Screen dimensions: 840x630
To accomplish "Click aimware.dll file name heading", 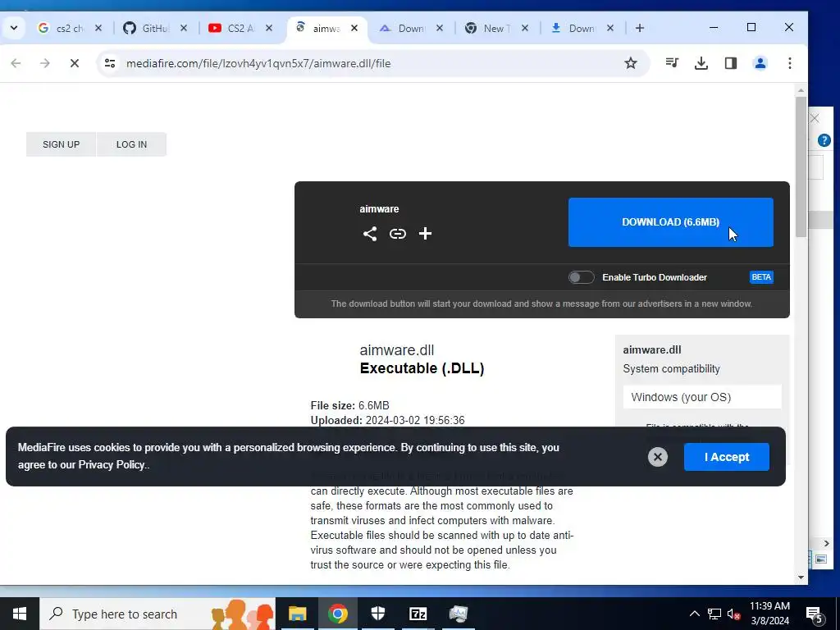I will [397, 350].
